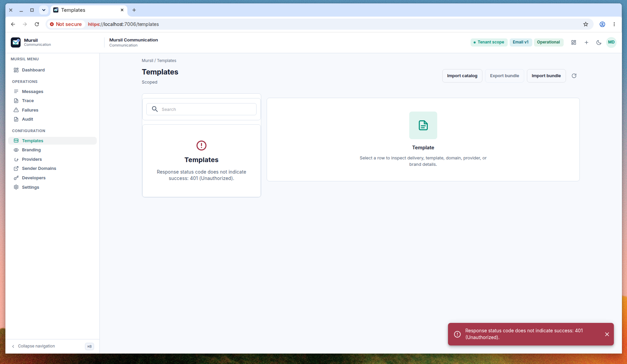
Task: Click the Export bundle button
Action: (x=504, y=76)
